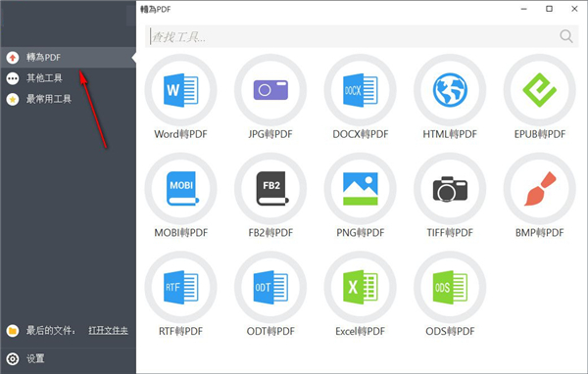
Task: Click the 'JPG轉PDF' label text
Action: tap(270, 134)
